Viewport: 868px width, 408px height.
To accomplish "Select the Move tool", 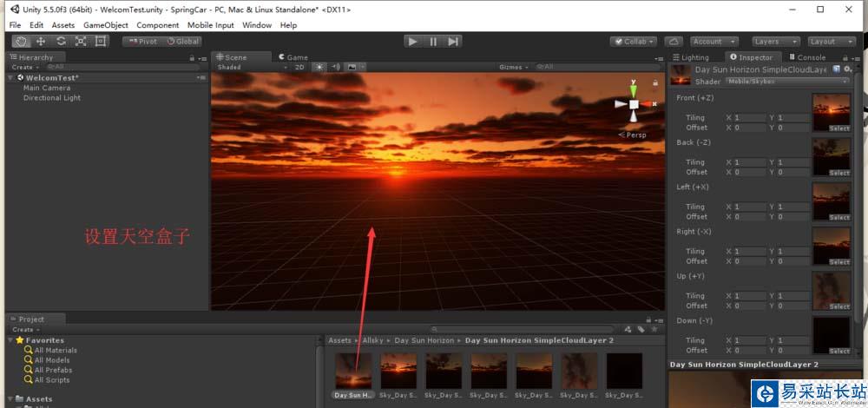I will pos(41,41).
